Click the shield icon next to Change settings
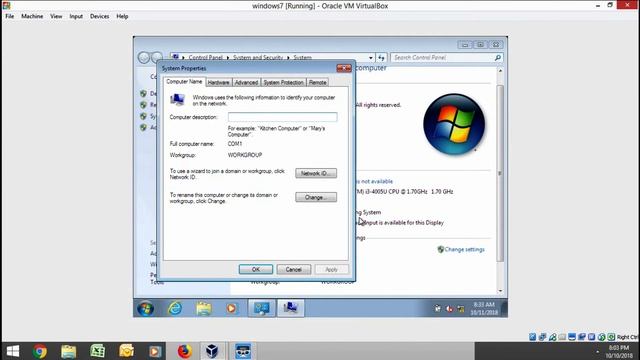Screen dimensions: 640x360 pyautogui.click(x=440, y=249)
